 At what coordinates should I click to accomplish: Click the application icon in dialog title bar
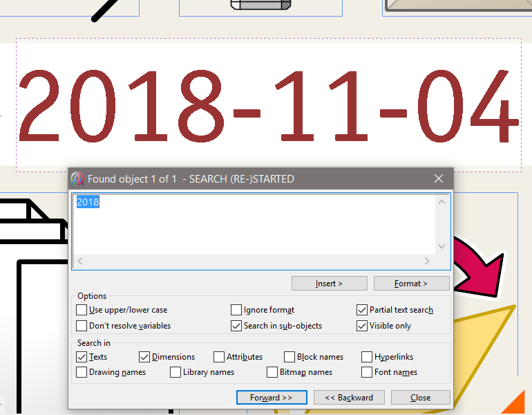coord(77,178)
